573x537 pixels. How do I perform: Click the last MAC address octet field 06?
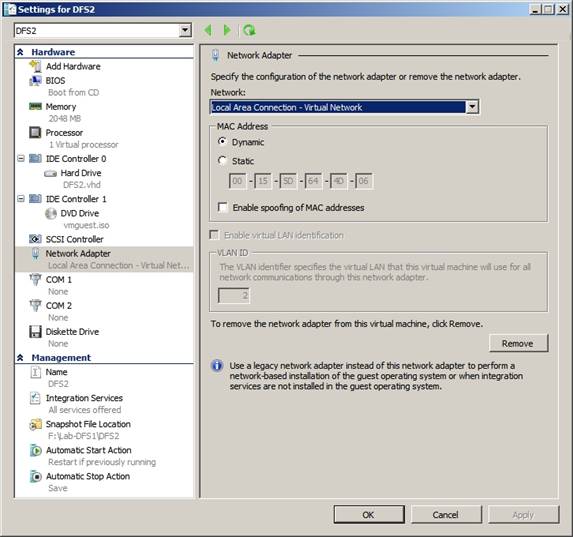tap(364, 181)
